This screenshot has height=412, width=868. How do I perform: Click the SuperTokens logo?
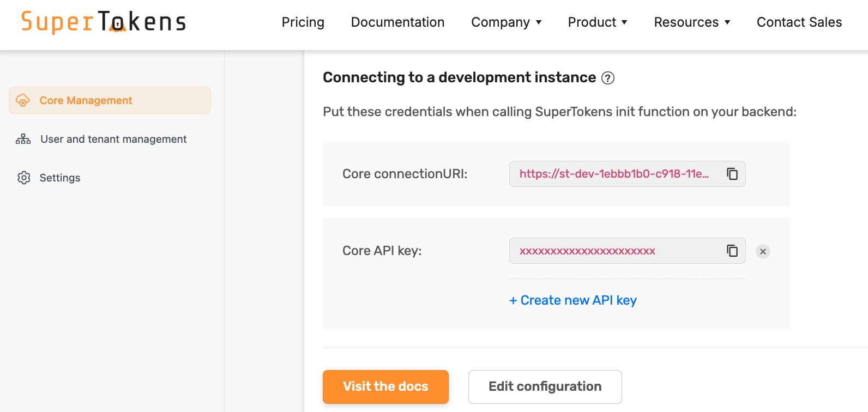104,22
